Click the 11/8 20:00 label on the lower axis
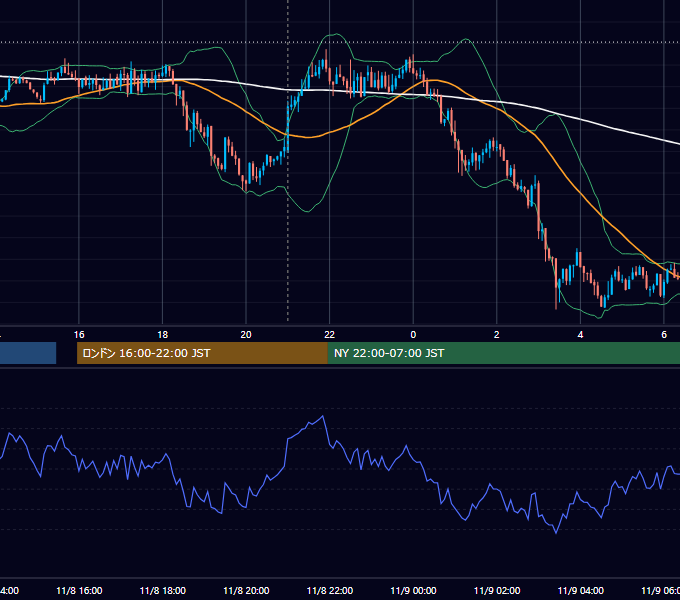 pyautogui.click(x=246, y=591)
